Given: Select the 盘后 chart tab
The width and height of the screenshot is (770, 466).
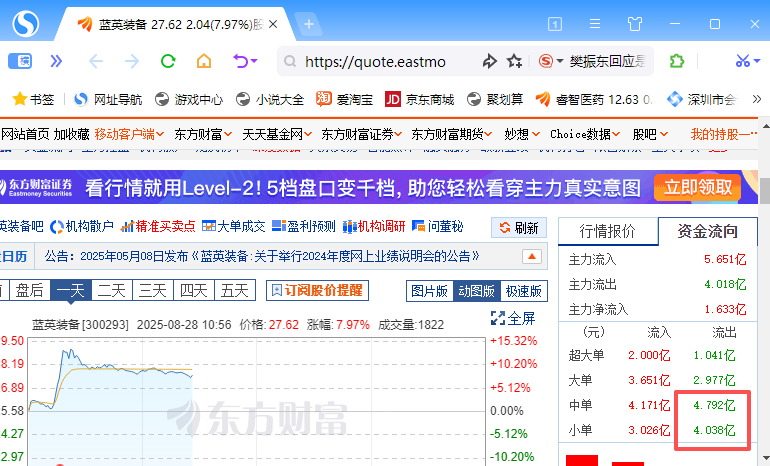Looking at the screenshot, I should [29, 290].
